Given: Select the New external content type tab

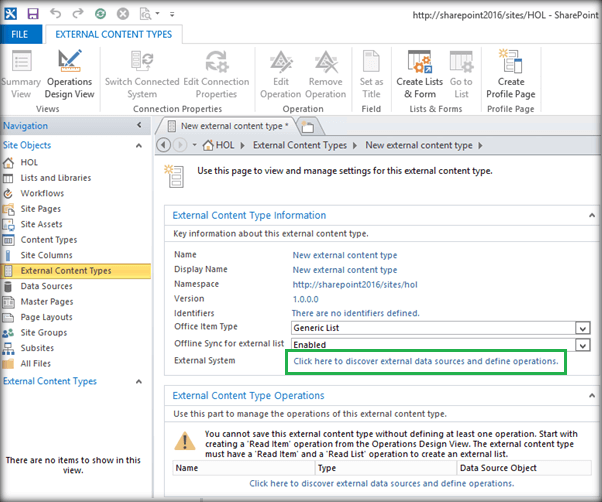Looking at the screenshot, I should click(228, 126).
